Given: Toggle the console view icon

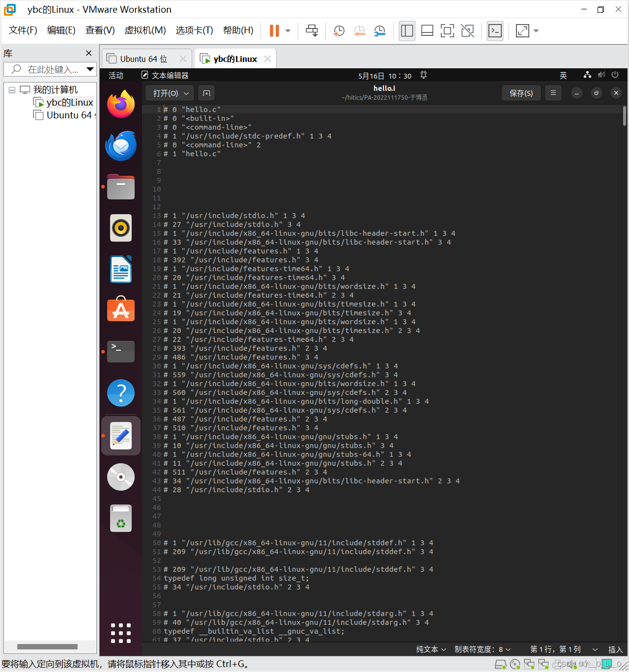Looking at the screenshot, I should click(x=495, y=30).
